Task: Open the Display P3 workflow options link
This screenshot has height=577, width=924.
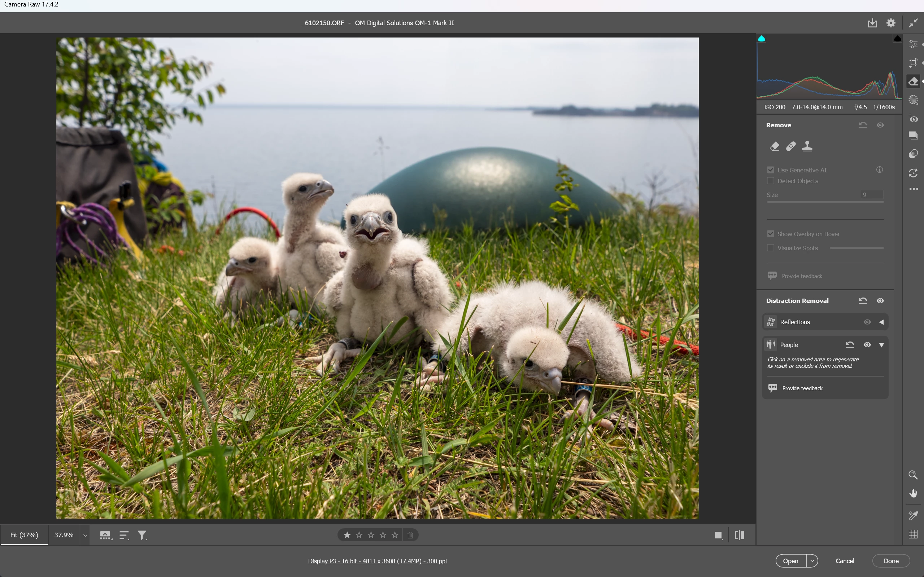Action: pos(377,561)
